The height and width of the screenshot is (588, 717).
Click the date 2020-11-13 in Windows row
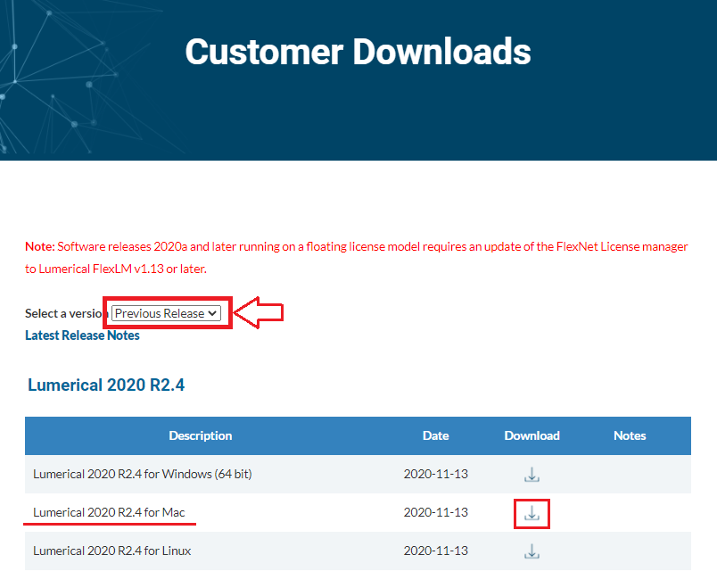coord(436,474)
